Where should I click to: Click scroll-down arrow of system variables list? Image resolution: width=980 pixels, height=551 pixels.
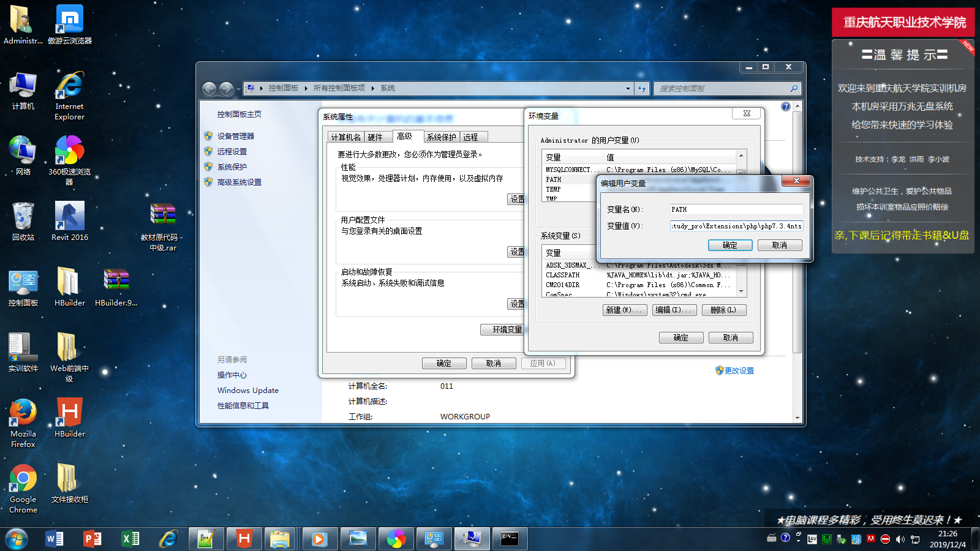point(741,291)
